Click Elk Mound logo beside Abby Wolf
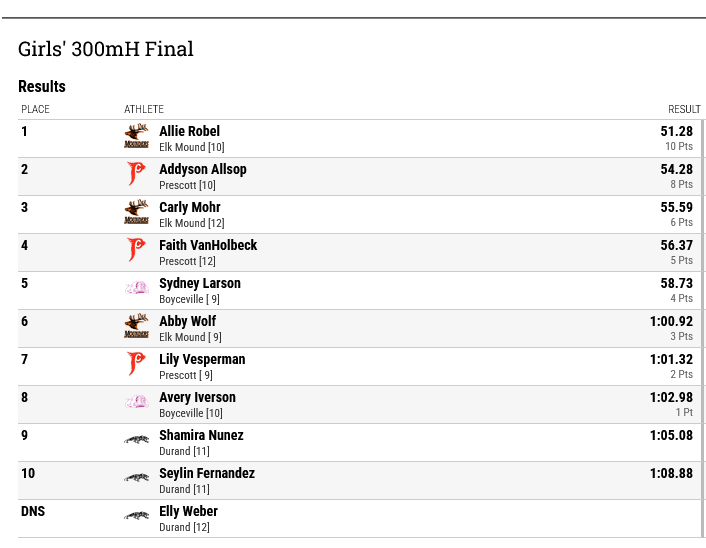Viewport: 706px width, 548px height. [136, 326]
